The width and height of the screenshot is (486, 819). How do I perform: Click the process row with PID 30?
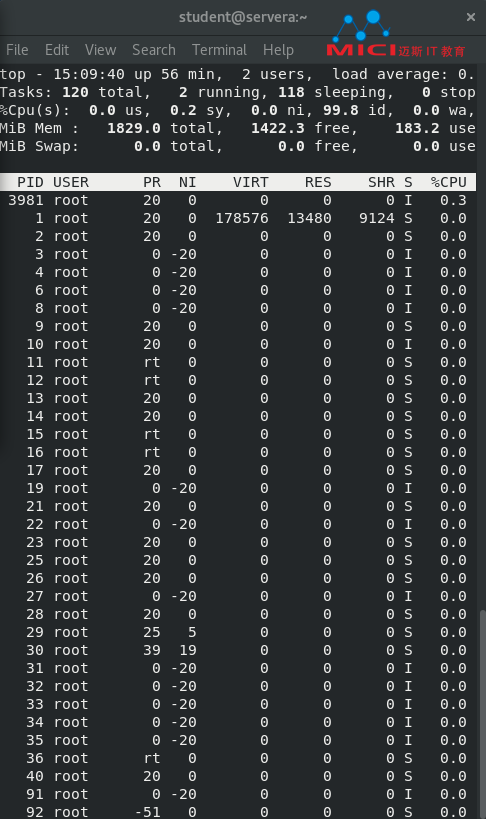click(x=238, y=650)
